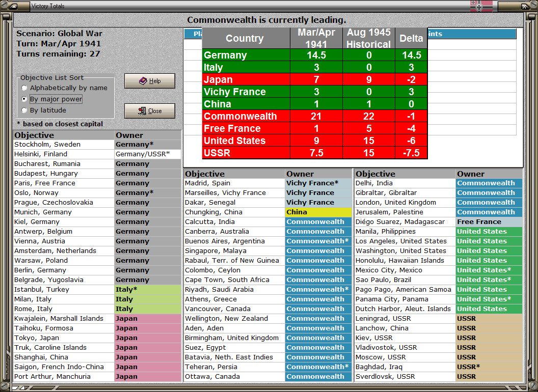538x392 pixels.
Task: Select Singapore, Malaya objective
Action: (234, 250)
